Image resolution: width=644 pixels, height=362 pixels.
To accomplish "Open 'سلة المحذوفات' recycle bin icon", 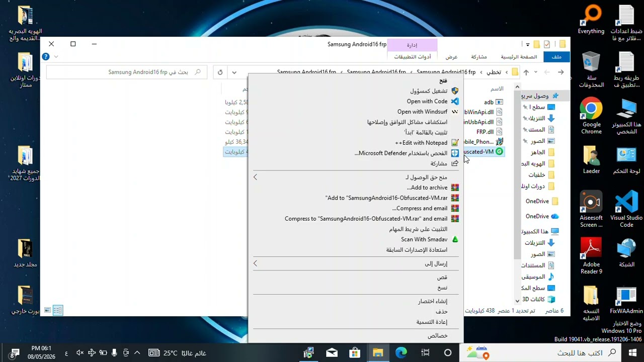I will [x=591, y=70].
